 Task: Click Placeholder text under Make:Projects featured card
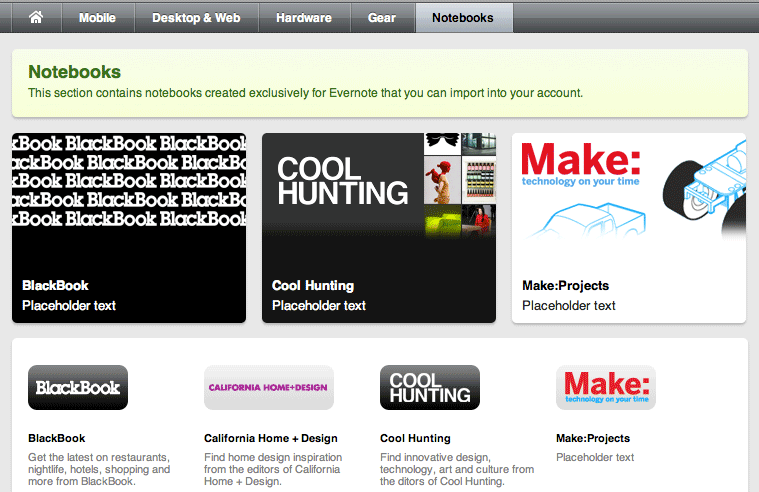[x=569, y=306]
